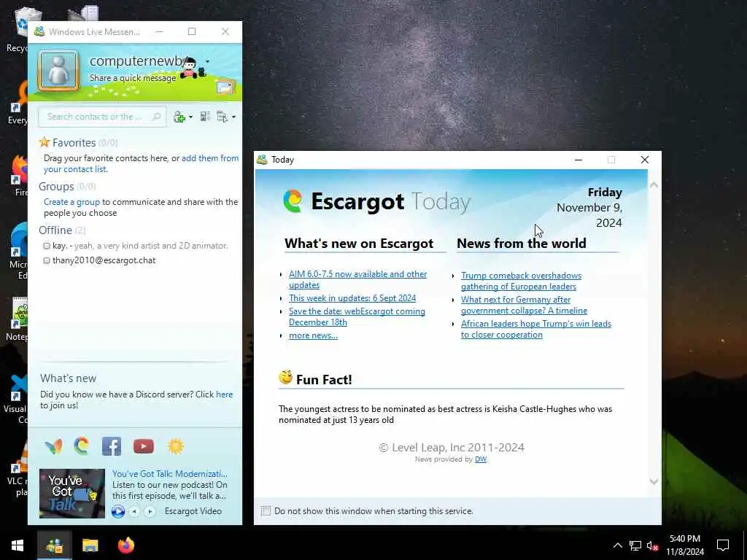Open the Facebook icon in Messenger

tap(112, 446)
